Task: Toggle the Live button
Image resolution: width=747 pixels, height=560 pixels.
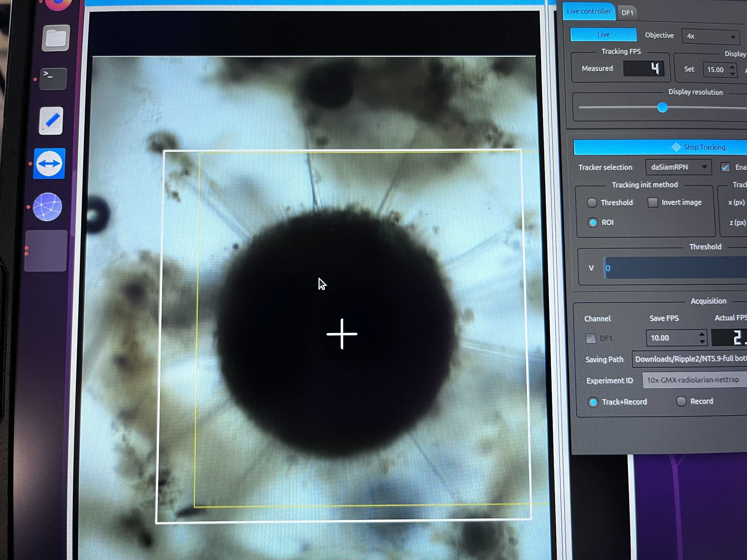Action: [x=603, y=35]
